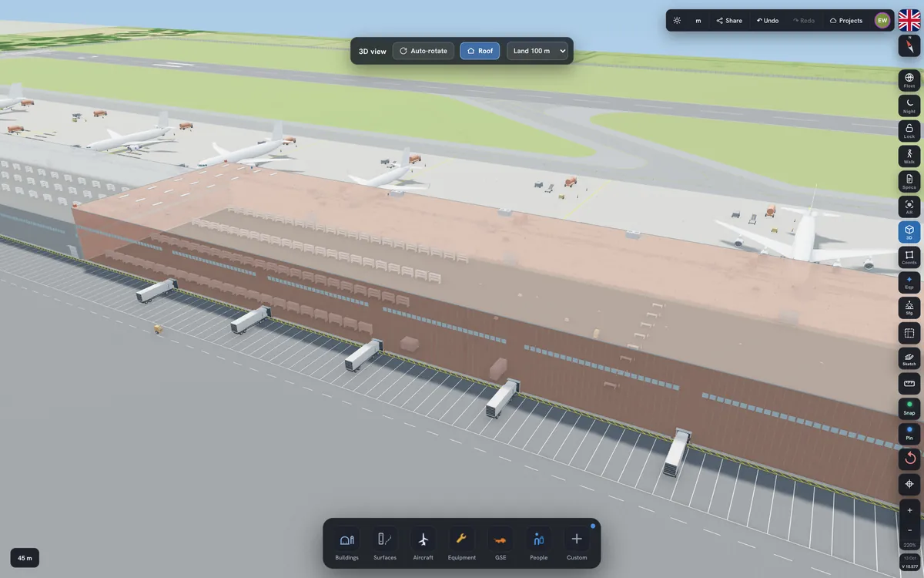The image size is (924, 578).
Task: Add a Custom object
Action: coord(577,544)
